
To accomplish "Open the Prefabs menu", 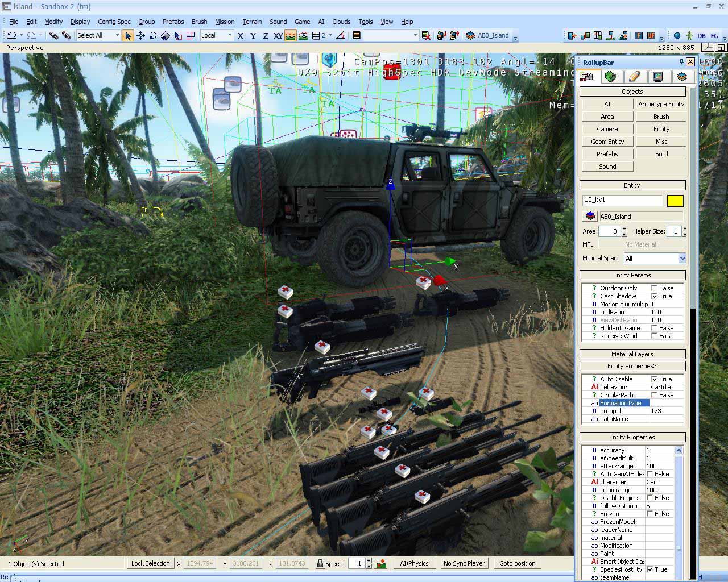I will pos(173,22).
